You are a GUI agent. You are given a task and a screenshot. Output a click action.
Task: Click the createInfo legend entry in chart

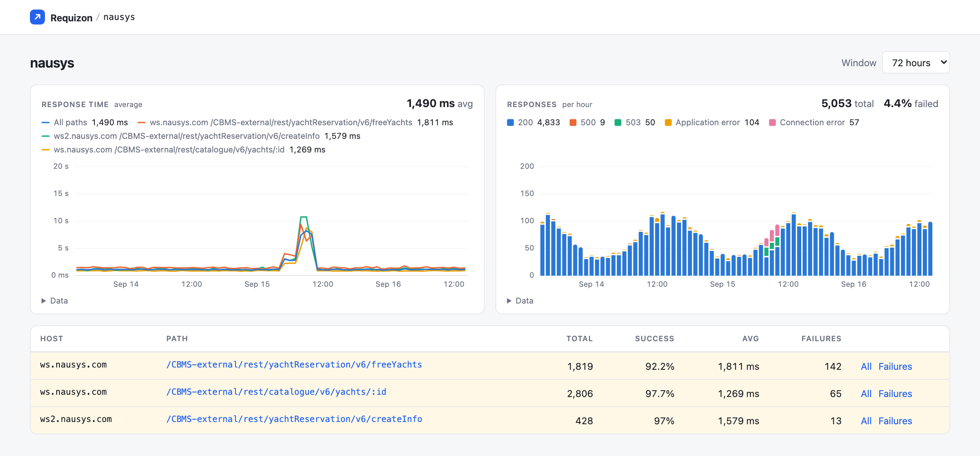click(x=201, y=136)
